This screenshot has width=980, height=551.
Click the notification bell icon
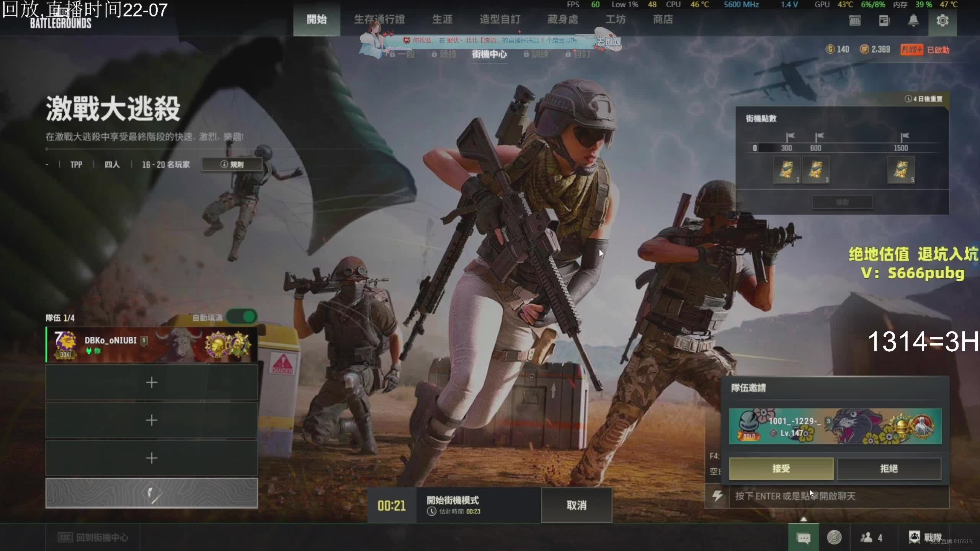(913, 20)
